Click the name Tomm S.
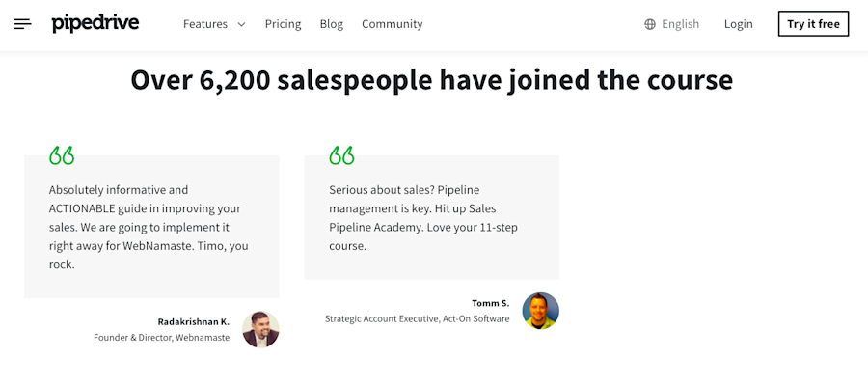Viewport: 868px width, 386px height. pyautogui.click(x=490, y=303)
